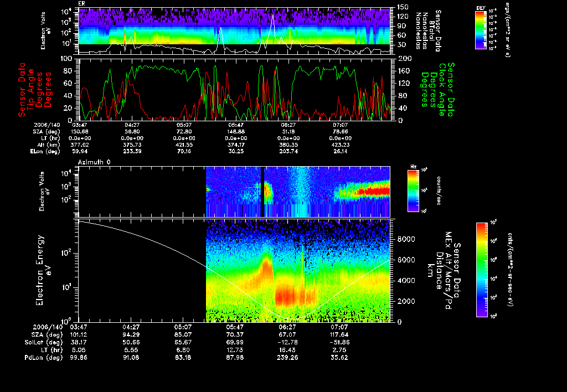Select the 'Azimuth 0' panel title

[x=94, y=162]
